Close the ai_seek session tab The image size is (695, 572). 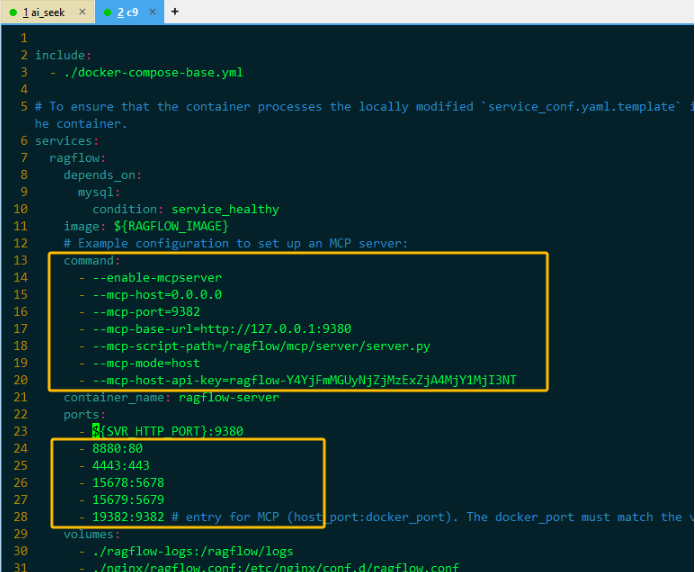point(82,12)
